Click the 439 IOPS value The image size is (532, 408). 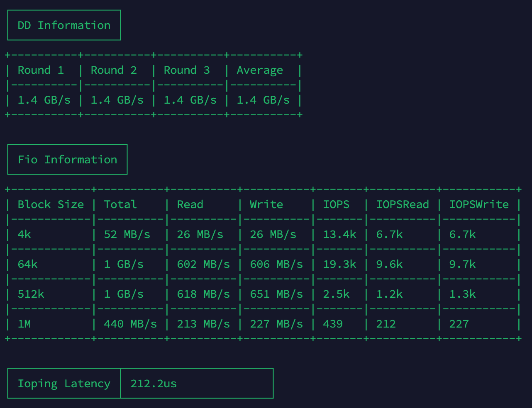click(x=333, y=324)
